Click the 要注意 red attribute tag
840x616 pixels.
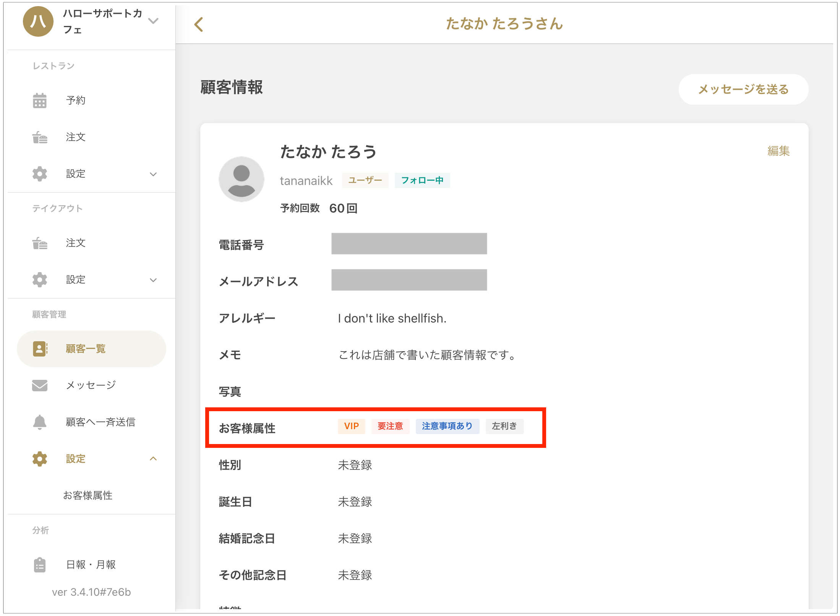coord(390,426)
